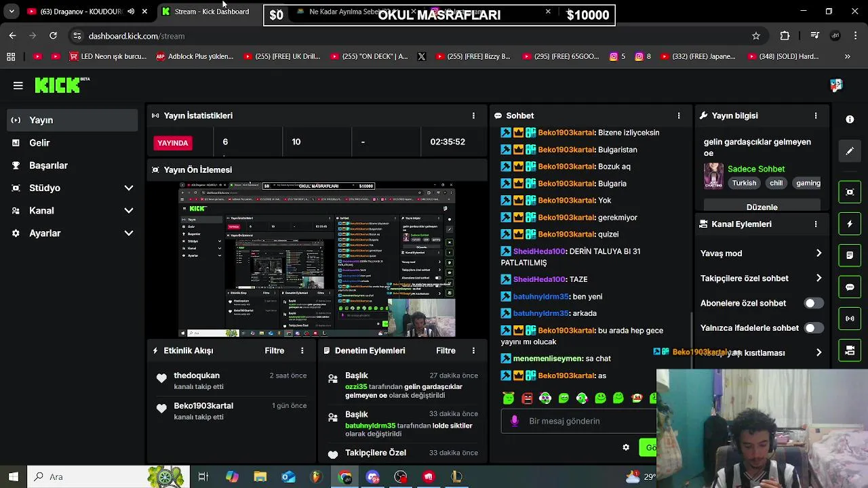This screenshot has height=488, width=868.
Task: Open Takipçilere özel sohbet options arrow
Action: point(818,279)
